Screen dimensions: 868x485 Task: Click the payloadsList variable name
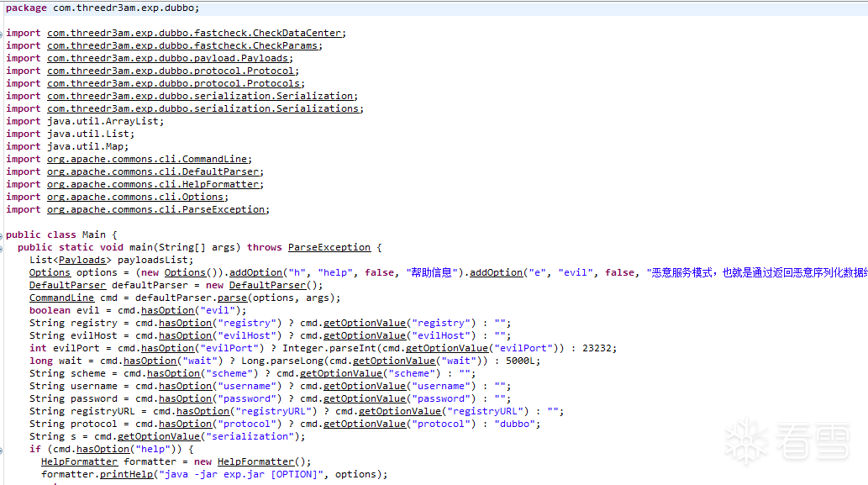pyautogui.click(x=153, y=261)
